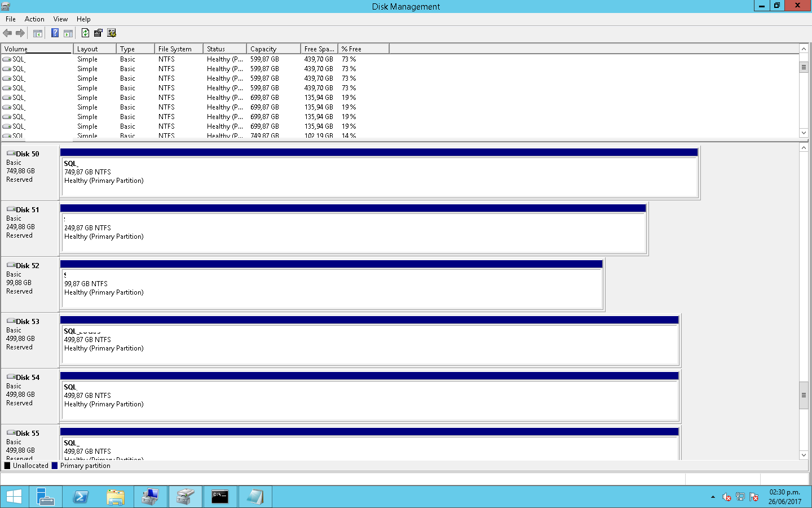812x508 pixels.
Task: Open Command Prompt from the taskbar
Action: point(220,497)
